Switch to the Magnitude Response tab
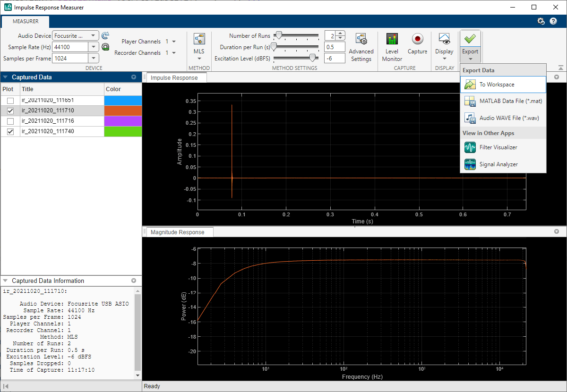Image resolution: width=567 pixels, height=392 pixels. [x=177, y=232]
